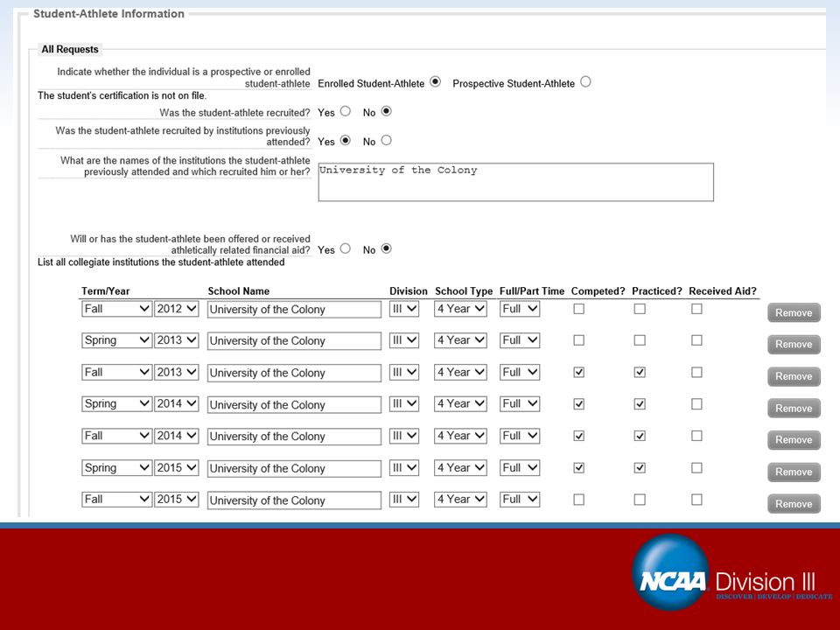Click 'The student's certification is not on file.' text
This screenshot has height=630, width=840.
tap(122, 95)
